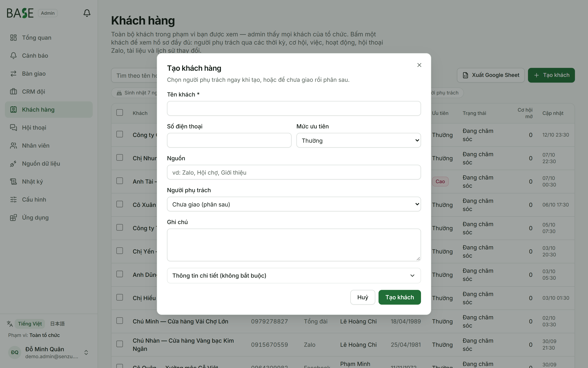Viewport: 588px width, 368px height.
Task: Open the notifications bell icon
Action: [x=87, y=13]
